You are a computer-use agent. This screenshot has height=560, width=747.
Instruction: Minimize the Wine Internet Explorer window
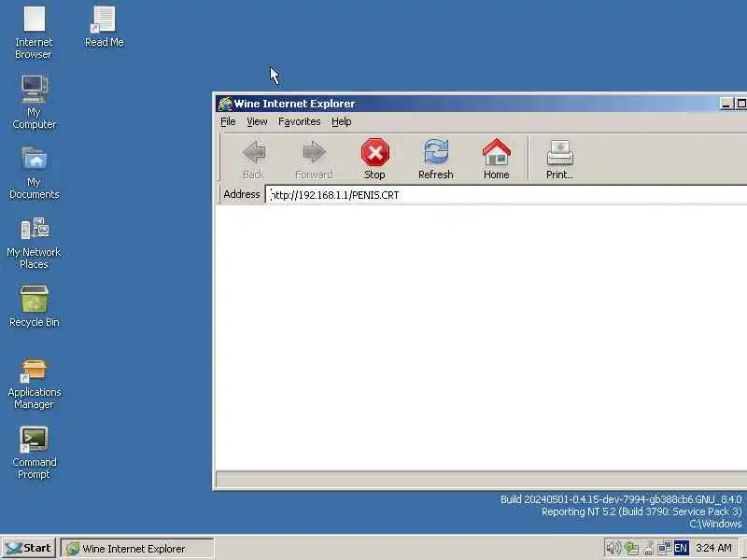point(726,104)
